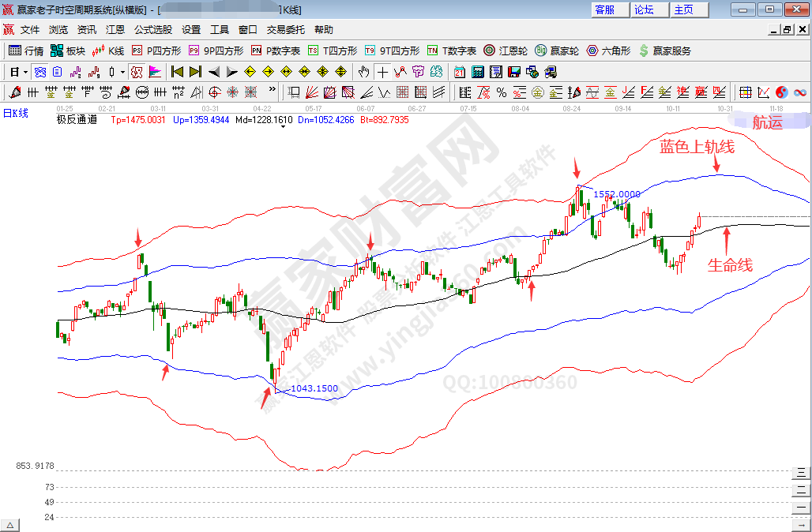Viewport: 812px width, 532px height.
Task: Open the 江恩轮 Gann wheel tool
Action: (506, 51)
